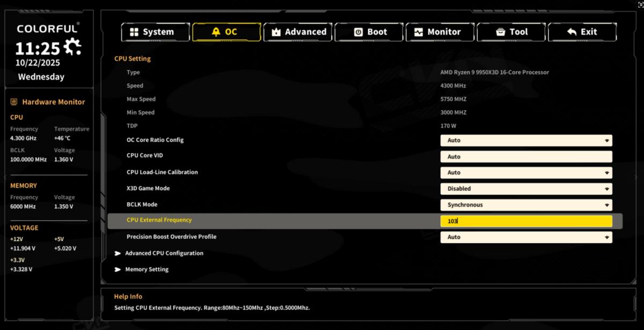Click the 4300 MHz speed value
644x330 pixels.
click(453, 86)
